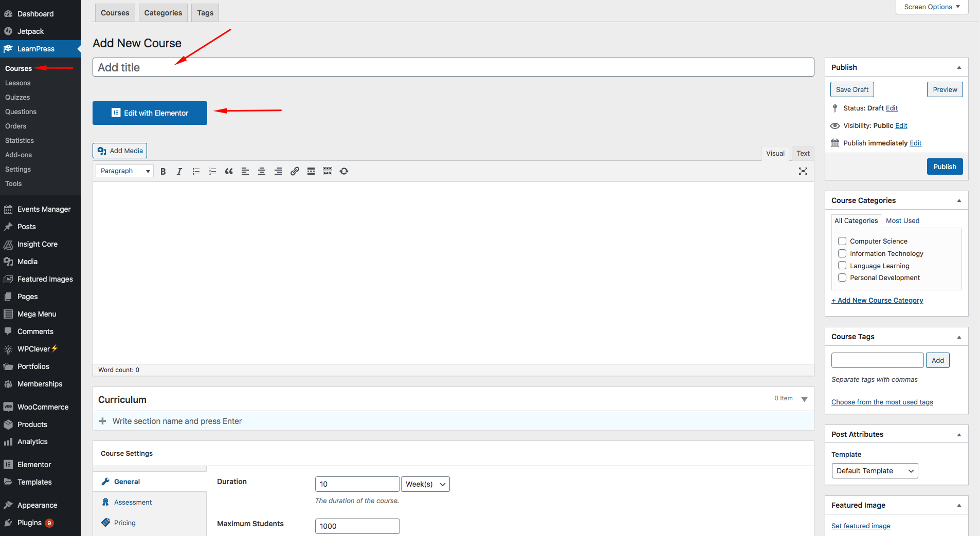The height and width of the screenshot is (536, 980).
Task: Click the Bold formatting icon
Action: (x=163, y=171)
